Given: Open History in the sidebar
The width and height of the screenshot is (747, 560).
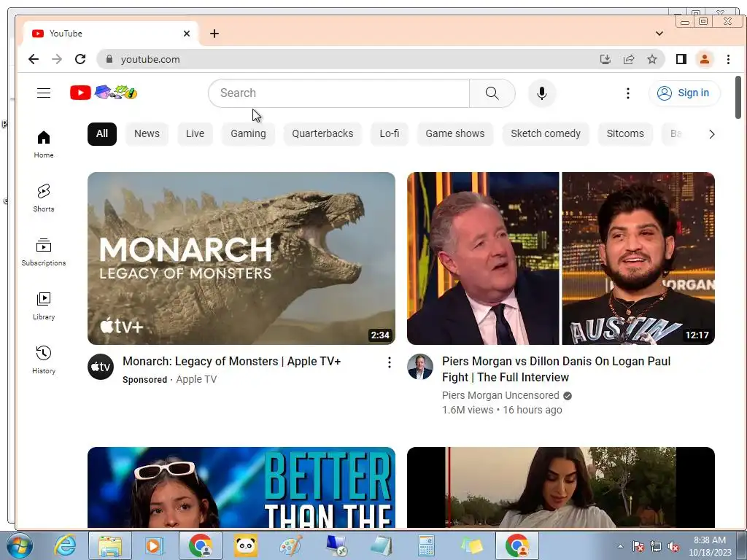Looking at the screenshot, I should click(x=44, y=360).
